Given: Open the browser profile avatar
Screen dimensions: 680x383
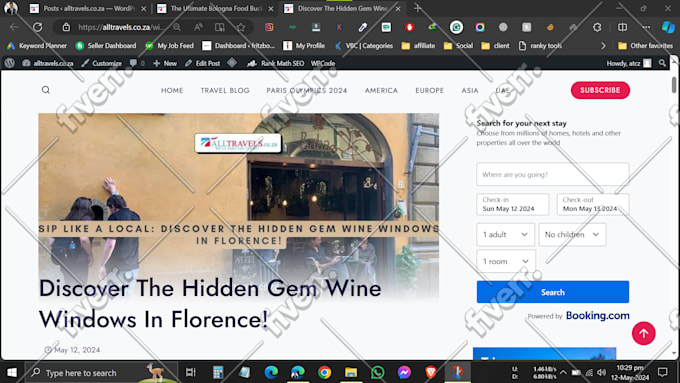Looking at the screenshot, I should coord(11,8).
